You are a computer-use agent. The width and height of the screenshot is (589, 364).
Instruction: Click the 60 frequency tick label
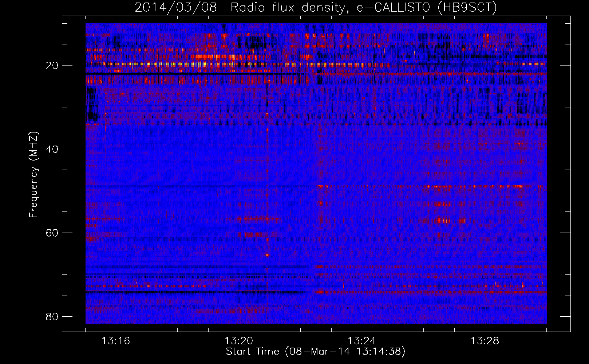(x=52, y=233)
